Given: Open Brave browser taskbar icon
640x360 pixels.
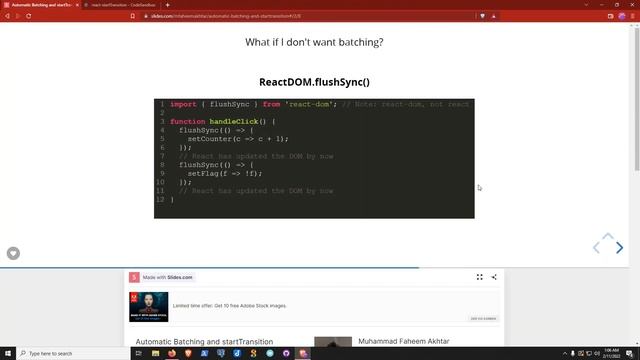Looking at the screenshot, I should pyautogui.click(x=188, y=353).
